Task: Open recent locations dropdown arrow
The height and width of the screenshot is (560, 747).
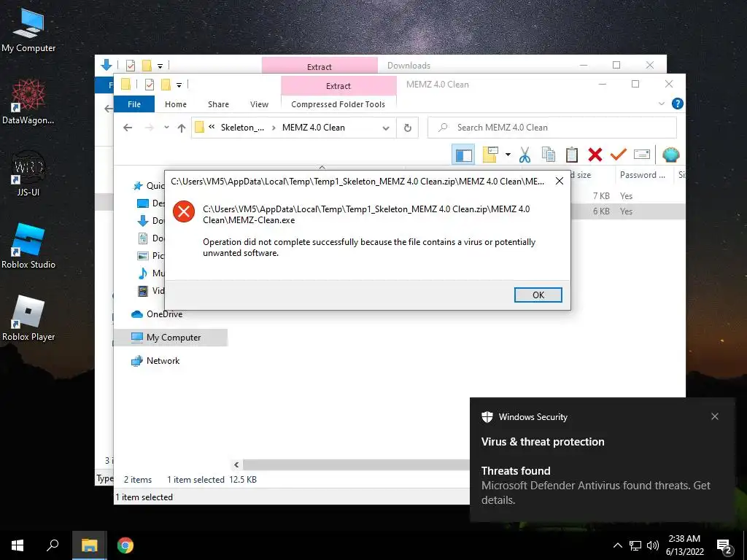Action: [x=166, y=128]
